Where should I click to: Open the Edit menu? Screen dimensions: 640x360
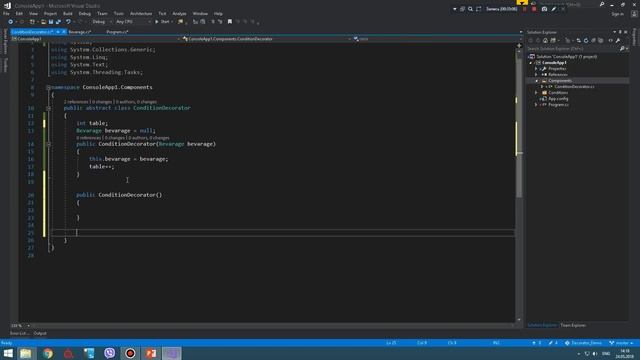click(x=19, y=13)
